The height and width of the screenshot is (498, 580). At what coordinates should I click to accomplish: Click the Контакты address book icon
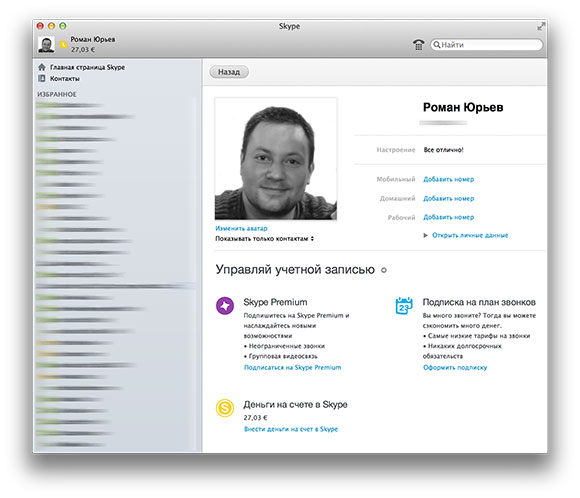[x=42, y=78]
